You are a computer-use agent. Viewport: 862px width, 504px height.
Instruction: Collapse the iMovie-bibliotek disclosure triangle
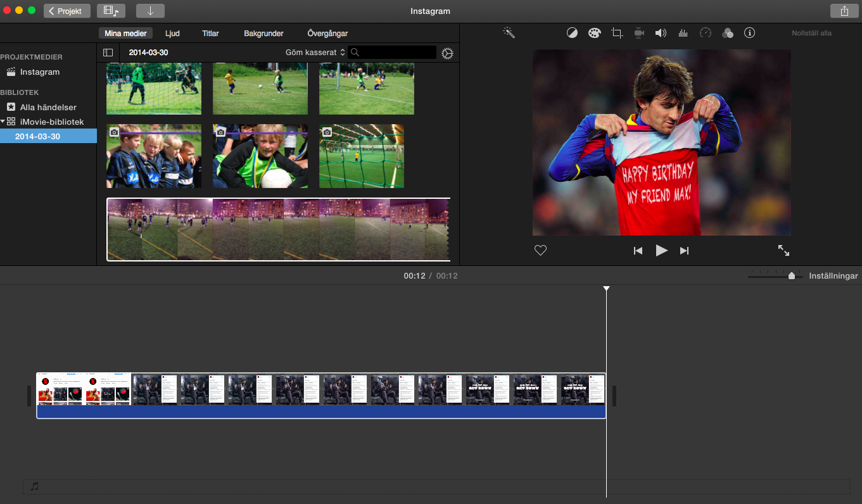coord(3,122)
